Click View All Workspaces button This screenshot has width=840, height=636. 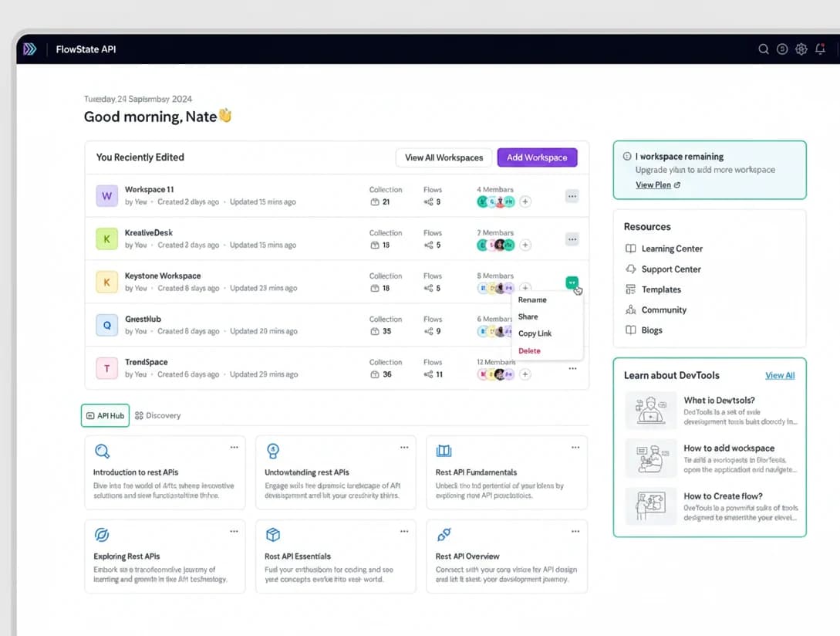444,157
